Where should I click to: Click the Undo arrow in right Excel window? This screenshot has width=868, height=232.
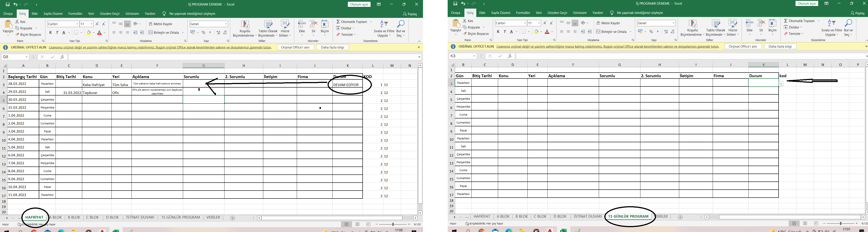463,4
